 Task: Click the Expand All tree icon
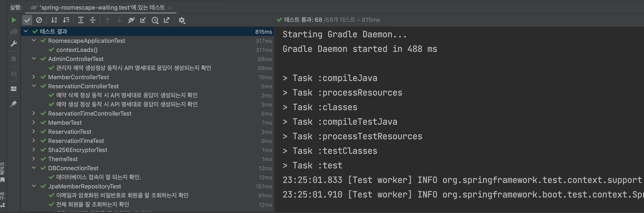pos(81,20)
